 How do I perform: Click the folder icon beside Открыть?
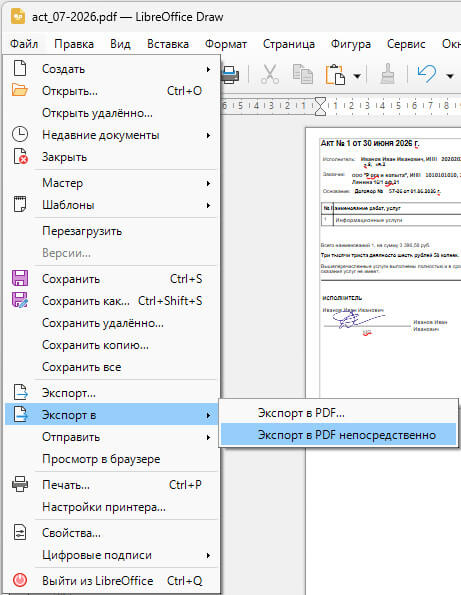point(20,90)
